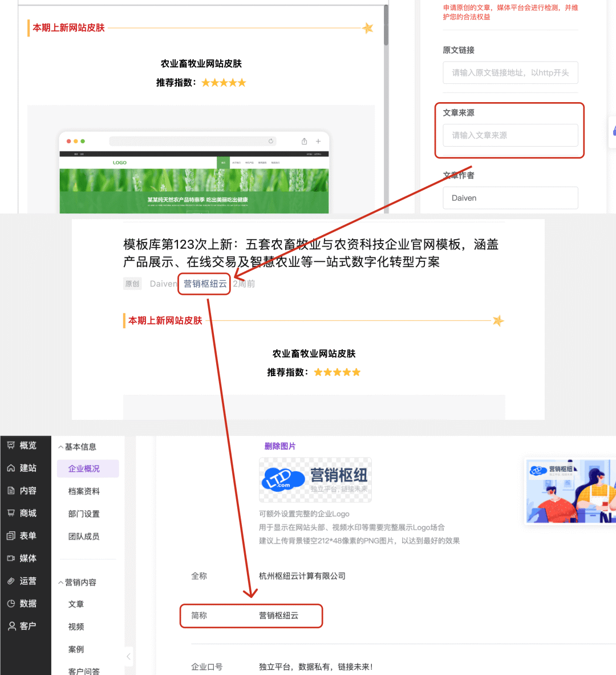The image size is (616, 675).
Task: Click the plus icon in browser mockup
Action: [x=318, y=141]
